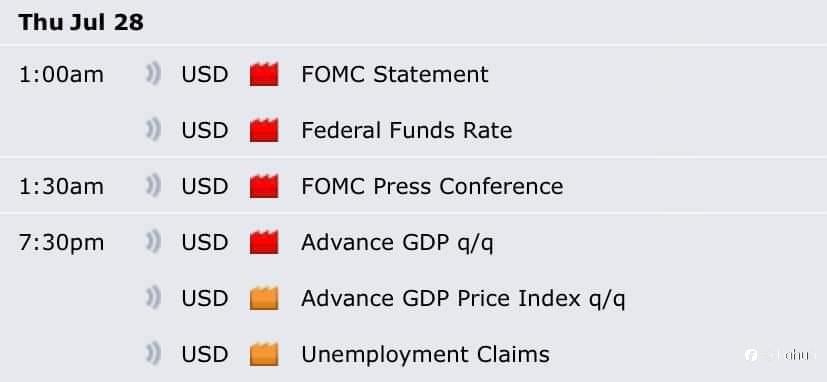Open the FOMC Statement event details

coord(395,74)
